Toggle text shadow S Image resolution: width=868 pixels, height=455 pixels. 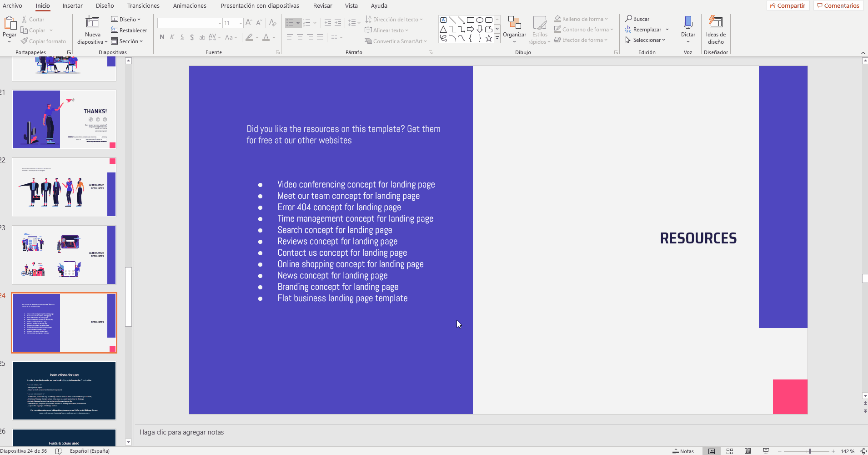(192, 37)
